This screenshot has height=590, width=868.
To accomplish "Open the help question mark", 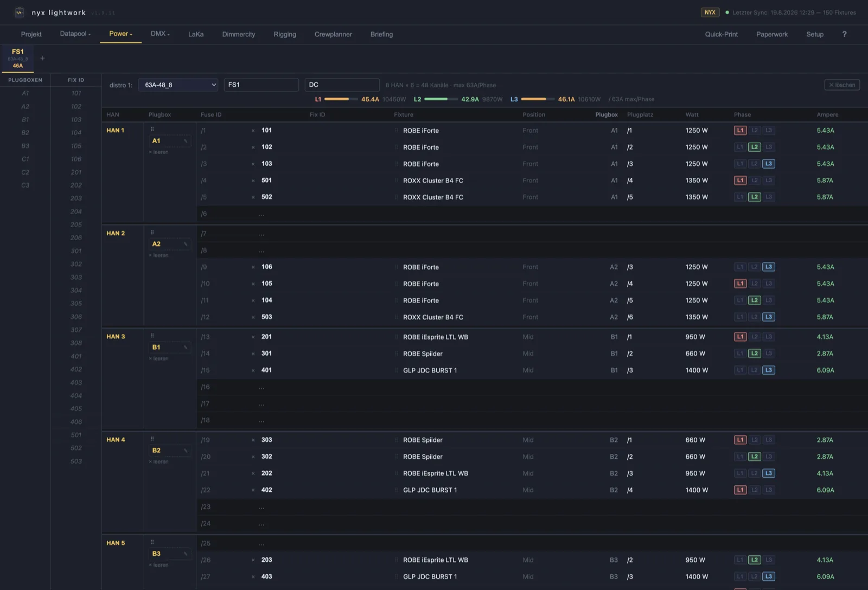I will 844,34.
